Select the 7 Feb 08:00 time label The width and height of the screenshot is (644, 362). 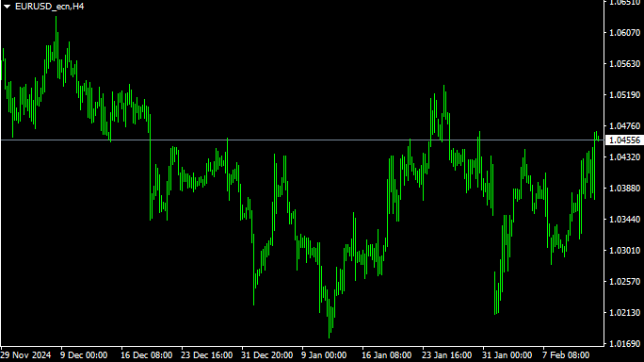click(566, 355)
